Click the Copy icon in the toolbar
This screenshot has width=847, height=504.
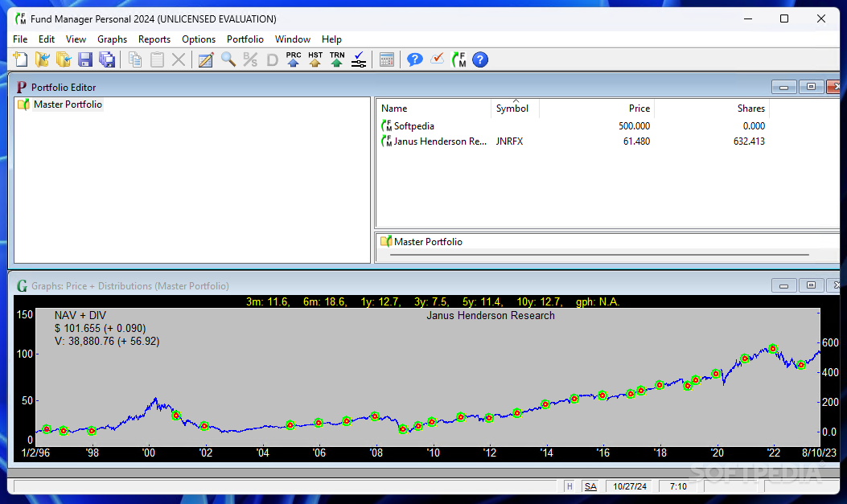coord(135,59)
